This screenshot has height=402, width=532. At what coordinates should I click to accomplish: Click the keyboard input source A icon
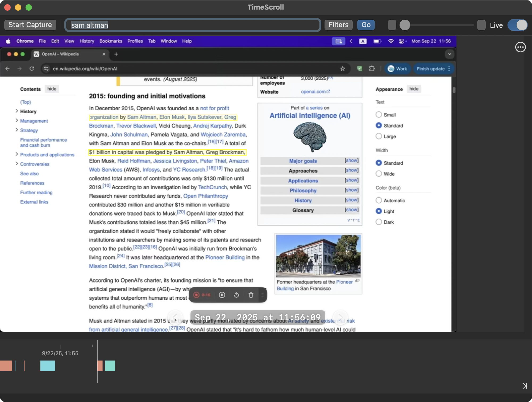coord(363,41)
